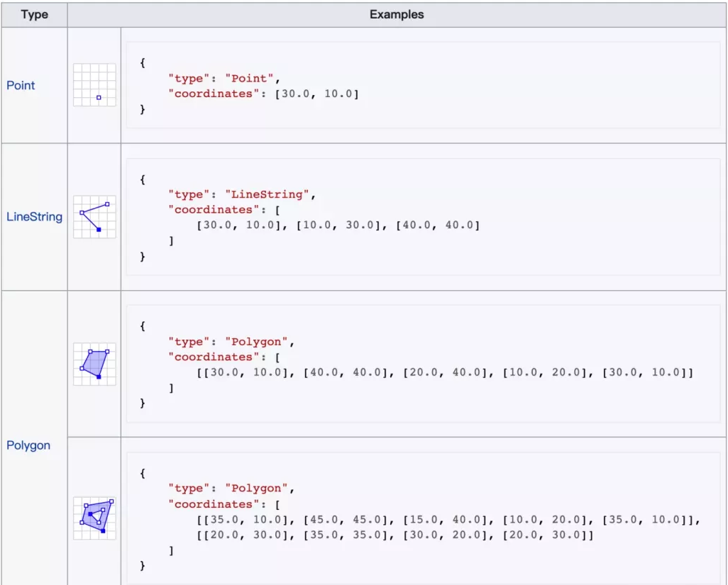Click "coordinates" key in the LineString example
The width and height of the screenshot is (728, 585).
214,210
